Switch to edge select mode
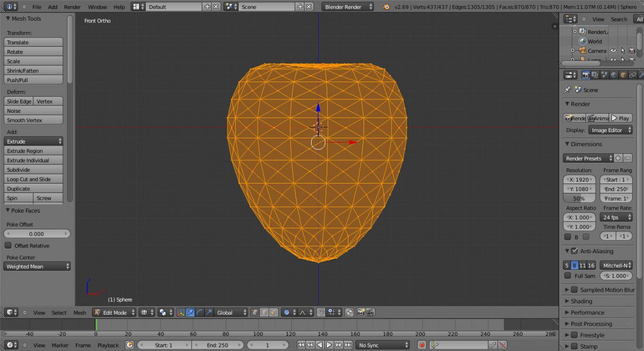 pyautogui.click(x=264, y=313)
